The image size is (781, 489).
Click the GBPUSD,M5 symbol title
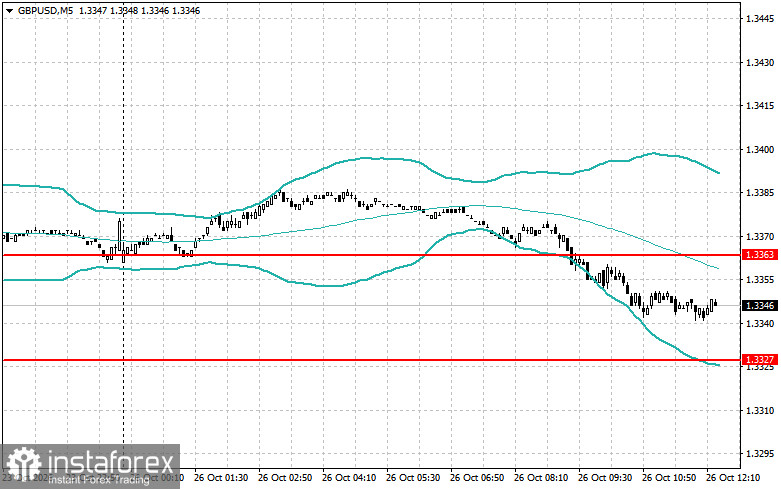pos(44,10)
